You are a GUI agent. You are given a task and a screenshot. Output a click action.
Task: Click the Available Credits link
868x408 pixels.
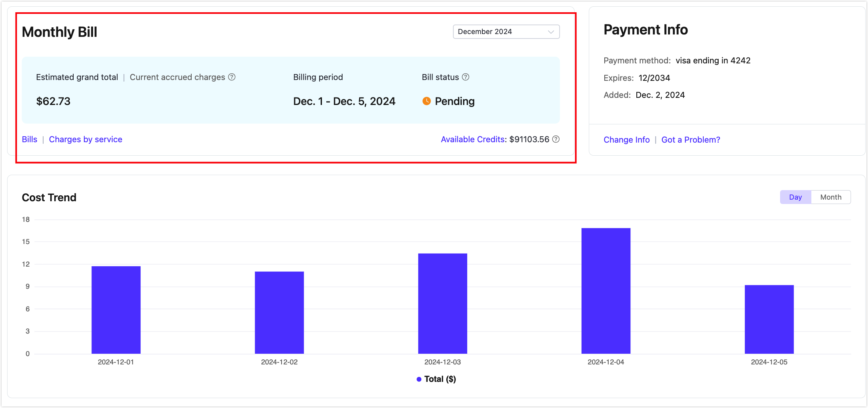[474, 139]
